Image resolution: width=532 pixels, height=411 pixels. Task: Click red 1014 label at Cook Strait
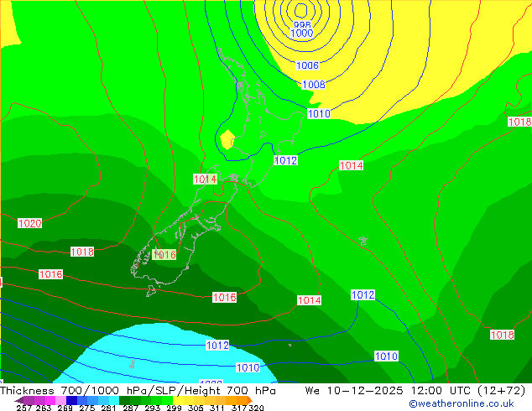[x=205, y=179]
